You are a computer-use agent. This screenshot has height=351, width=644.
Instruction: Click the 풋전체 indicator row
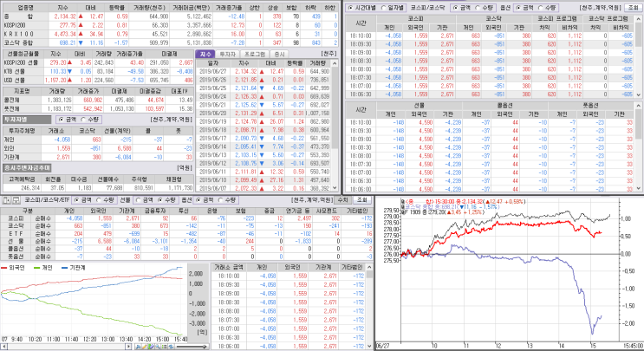[x=98, y=109]
